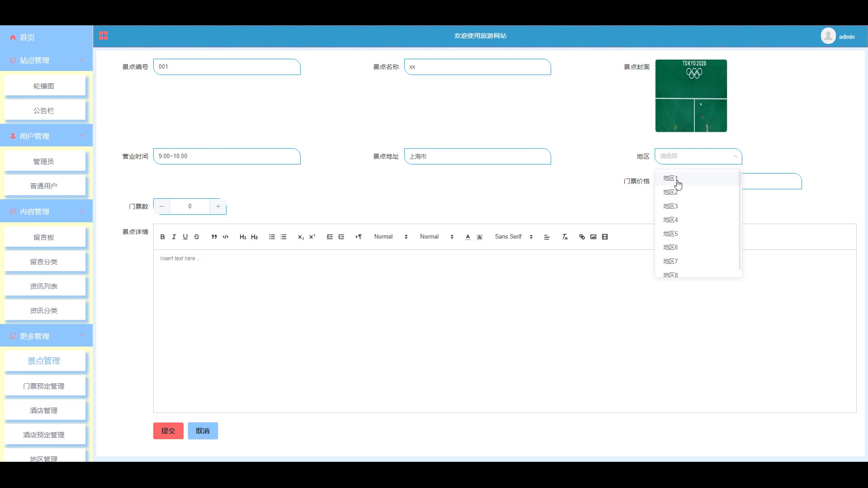Increase indent in editor
Viewport: 868px width, 488px height.
[341, 237]
